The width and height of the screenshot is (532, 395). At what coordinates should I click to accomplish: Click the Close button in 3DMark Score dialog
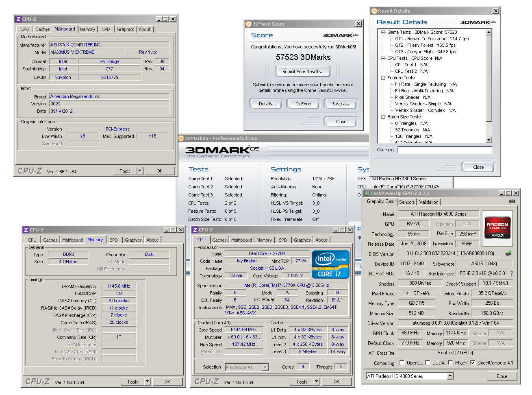pos(341,122)
